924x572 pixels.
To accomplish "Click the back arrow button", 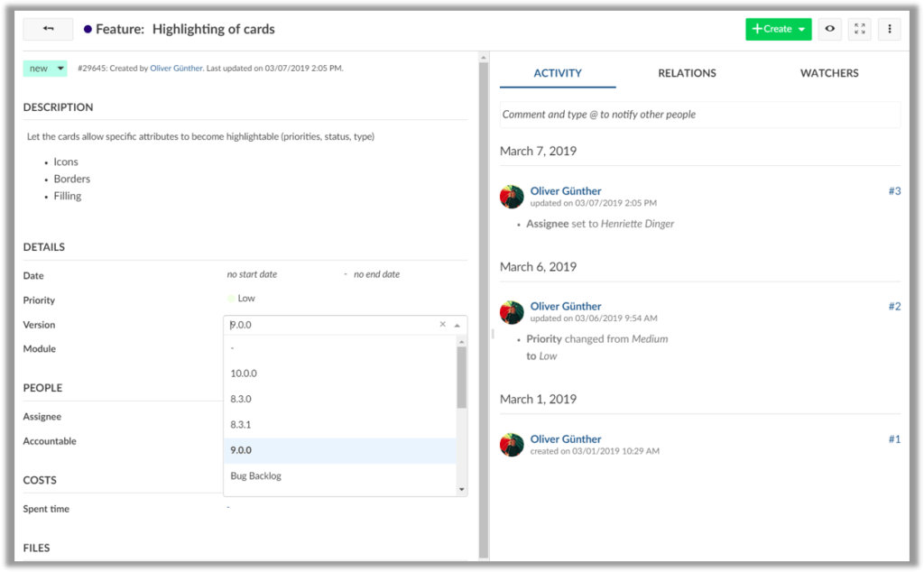I will coord(48,29).
